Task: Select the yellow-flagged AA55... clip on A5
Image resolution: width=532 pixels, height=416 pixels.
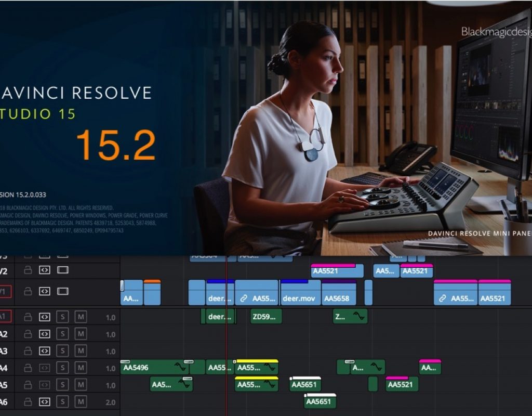Action: [257, 384]
